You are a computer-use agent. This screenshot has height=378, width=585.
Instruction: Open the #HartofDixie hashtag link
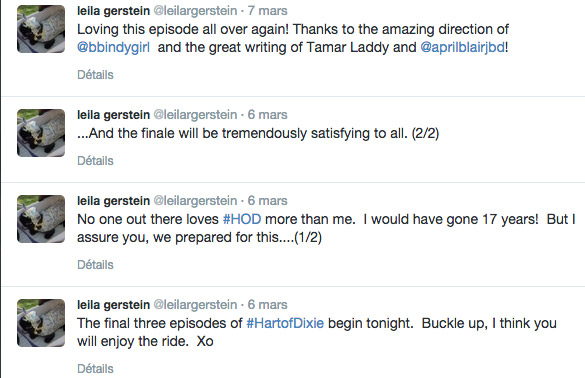pyautogui.click(x=285, y=323)
